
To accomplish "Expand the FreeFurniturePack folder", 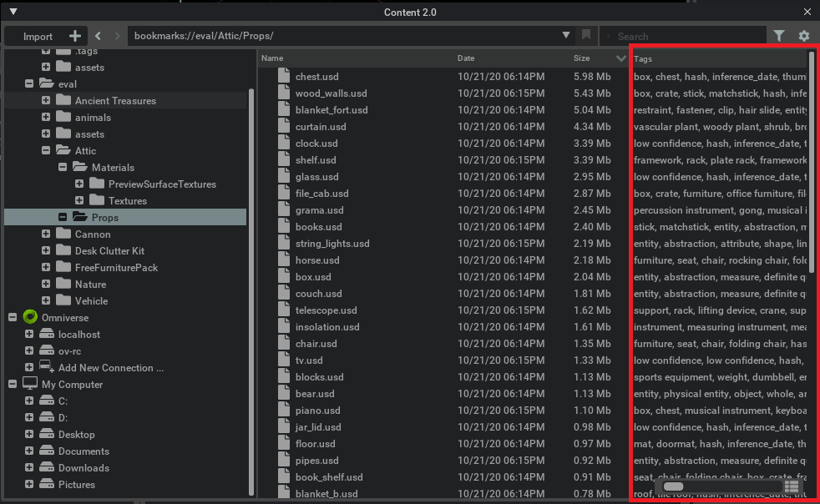I will coord(46,267).
